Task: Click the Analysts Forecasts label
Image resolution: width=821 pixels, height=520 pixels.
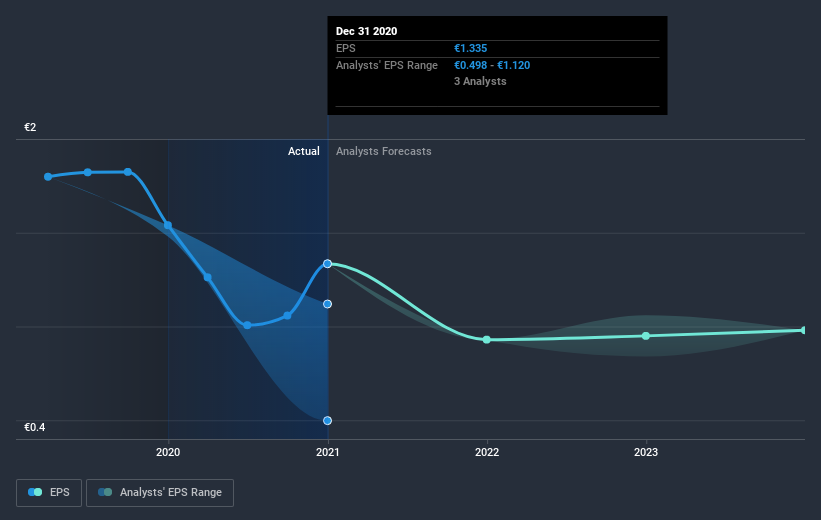Action: click(x=384, y=151)
